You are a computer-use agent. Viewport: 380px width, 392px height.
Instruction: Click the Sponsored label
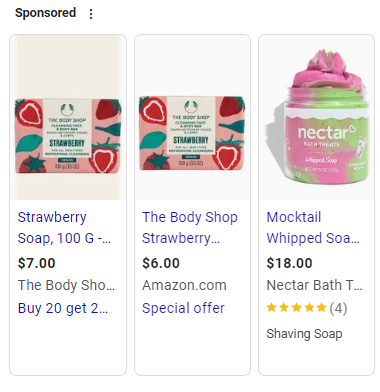(x=45, y=13)
